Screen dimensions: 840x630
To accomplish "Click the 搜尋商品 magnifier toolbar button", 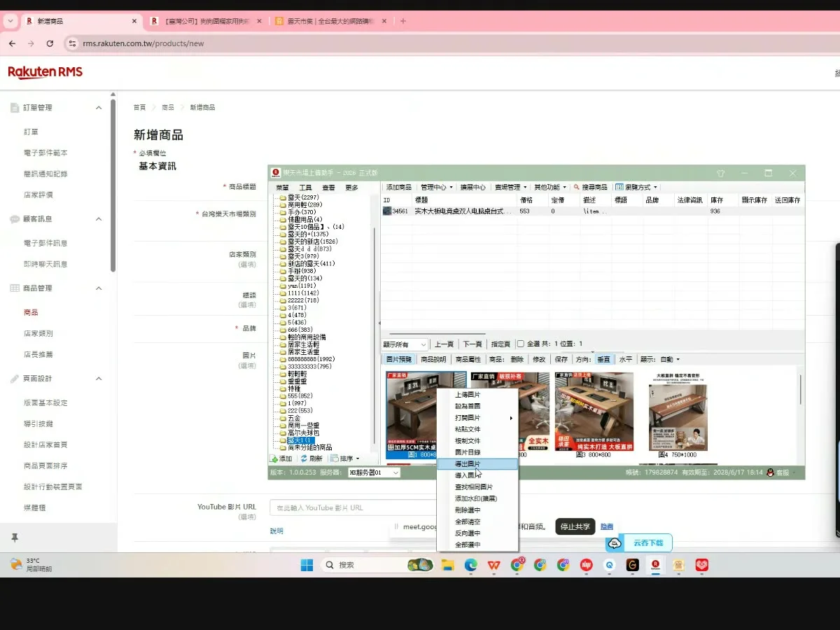I will tap(590, 187).
